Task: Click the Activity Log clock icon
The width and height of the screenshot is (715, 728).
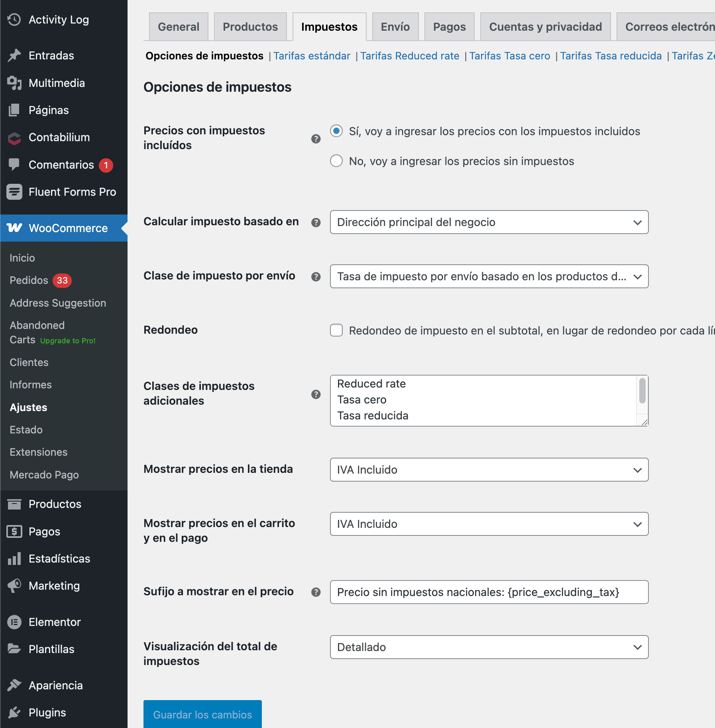Action: (x=14, y=19)
